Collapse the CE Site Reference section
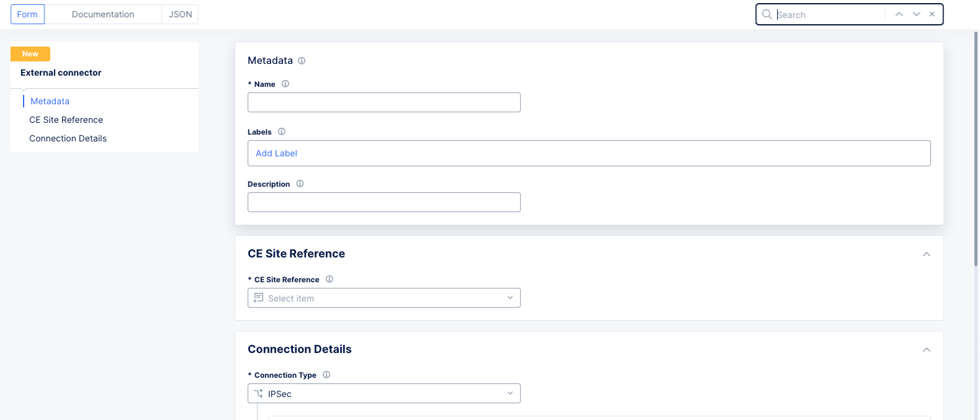Screen dimensions: 980x420 point(926,254)
